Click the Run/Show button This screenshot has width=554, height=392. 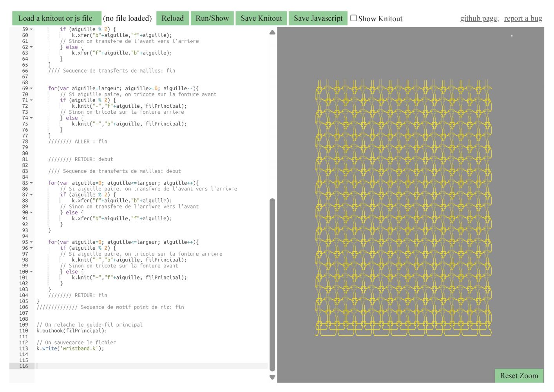click(212, 18)
